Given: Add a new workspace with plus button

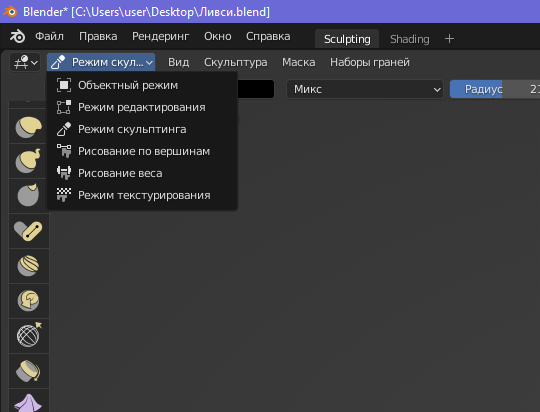Looking at the screenshot, I should (449, 39).
